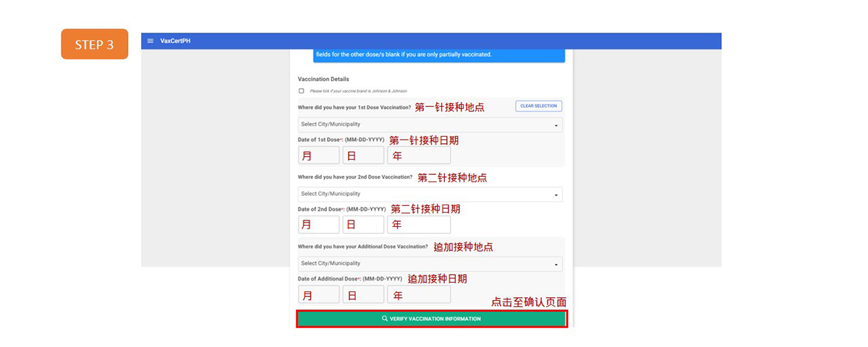Click the day field for 1st Dose date

pyautogui.click(x=363, y=155)
